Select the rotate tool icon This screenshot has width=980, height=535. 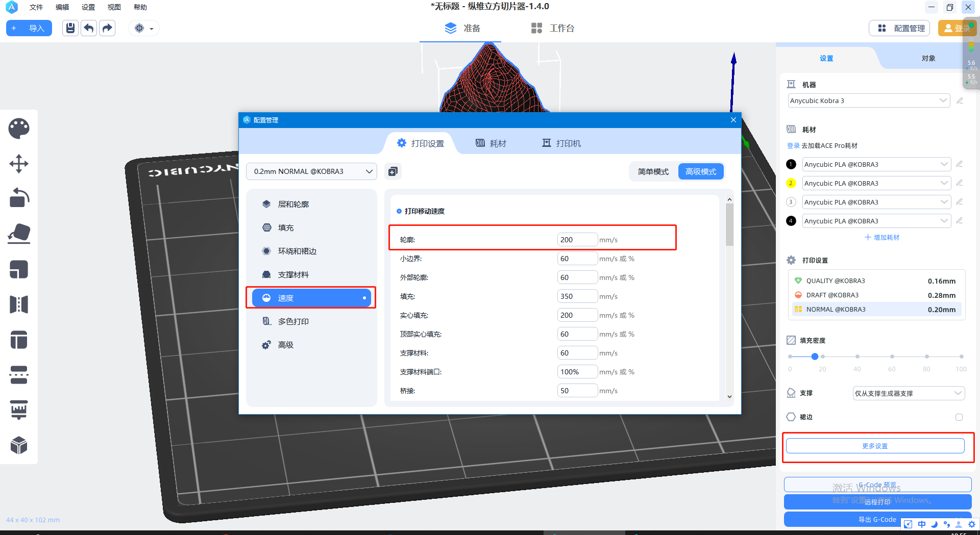click(19, 198)
